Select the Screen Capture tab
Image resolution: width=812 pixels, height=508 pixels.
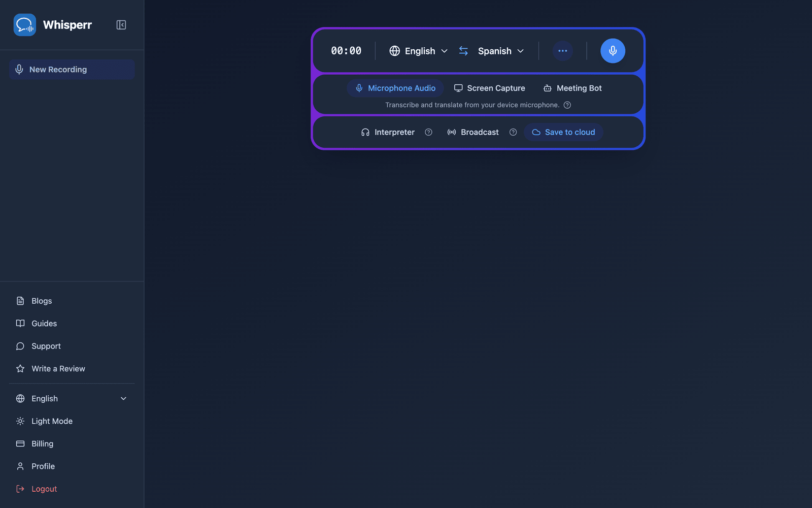tap(489, 88)
